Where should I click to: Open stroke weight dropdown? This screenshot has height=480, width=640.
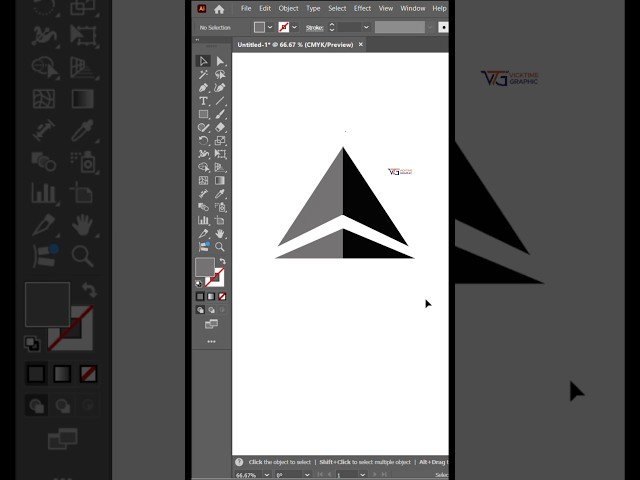[x=366, y=27]
